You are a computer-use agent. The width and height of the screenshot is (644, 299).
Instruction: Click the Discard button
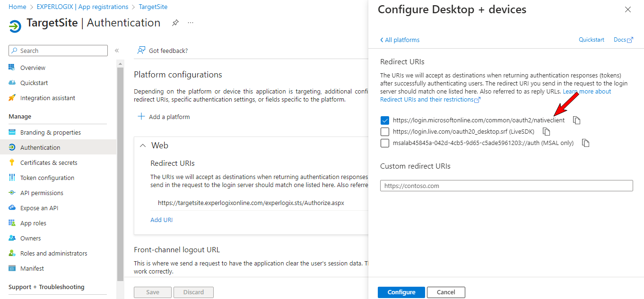(x=193, y=292)
